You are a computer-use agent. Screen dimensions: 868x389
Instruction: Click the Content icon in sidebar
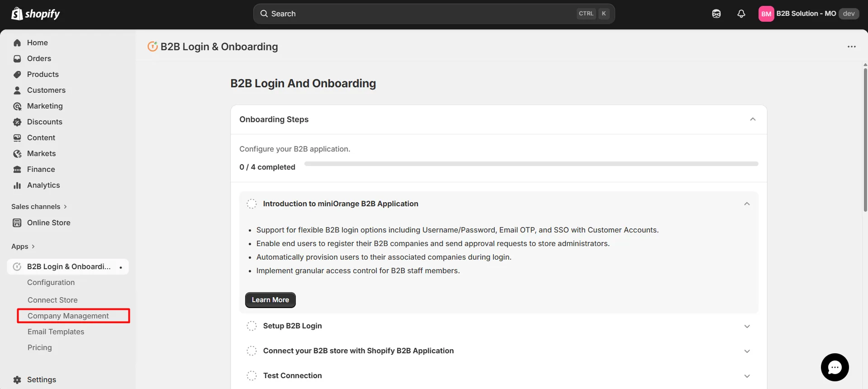[x=17, y=138]
